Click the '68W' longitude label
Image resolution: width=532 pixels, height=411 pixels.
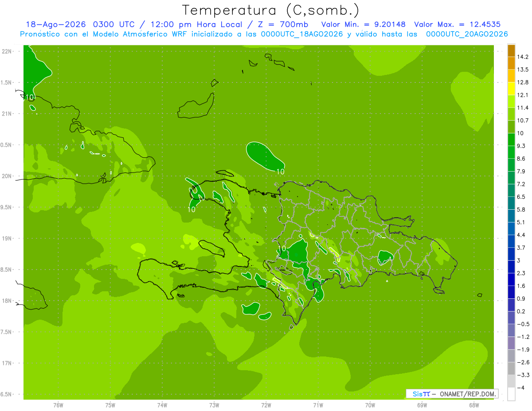pos(474,405)
